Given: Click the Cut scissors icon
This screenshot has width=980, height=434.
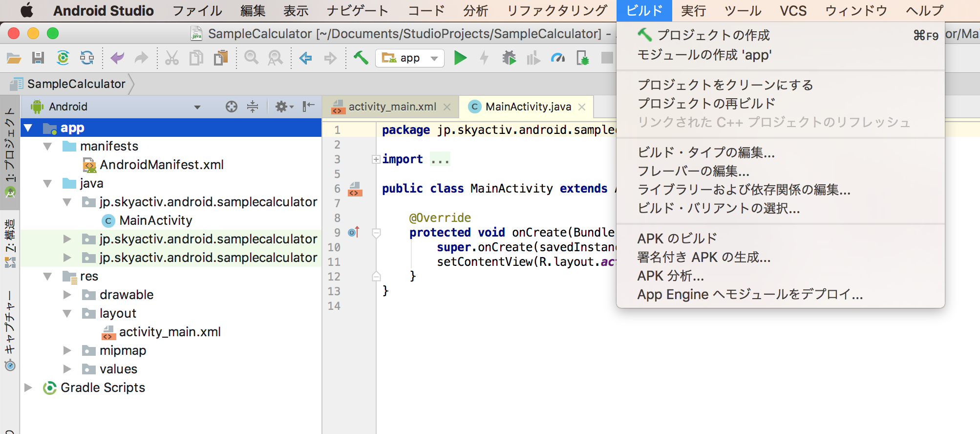Looking at the screenshot, I should click(x=171, y=58).
